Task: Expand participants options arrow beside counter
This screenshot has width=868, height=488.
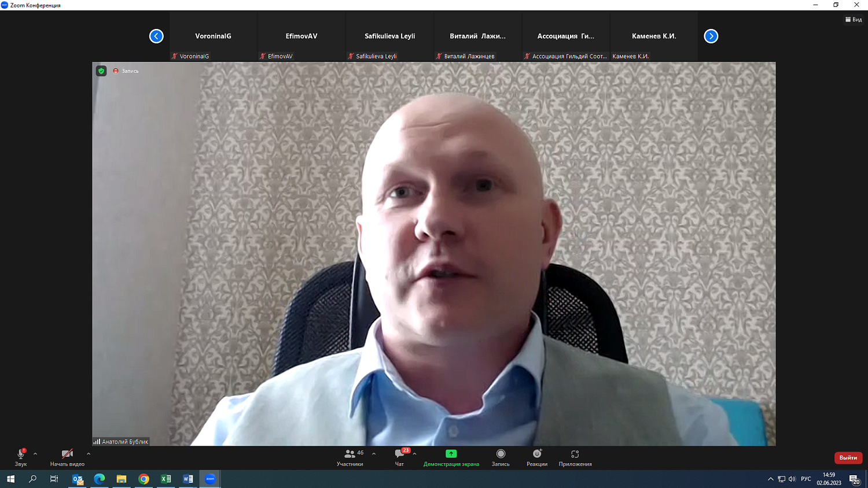Action: click(374, 454)
